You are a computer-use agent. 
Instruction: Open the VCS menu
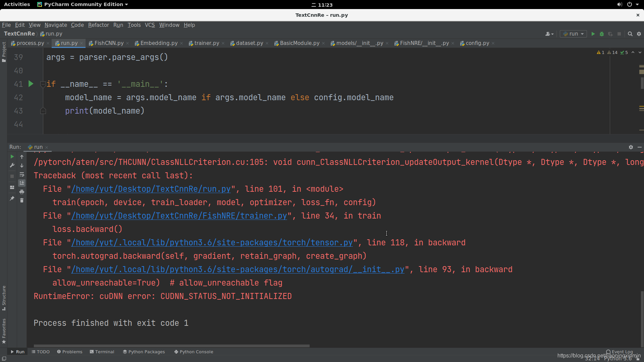[150, 25]
